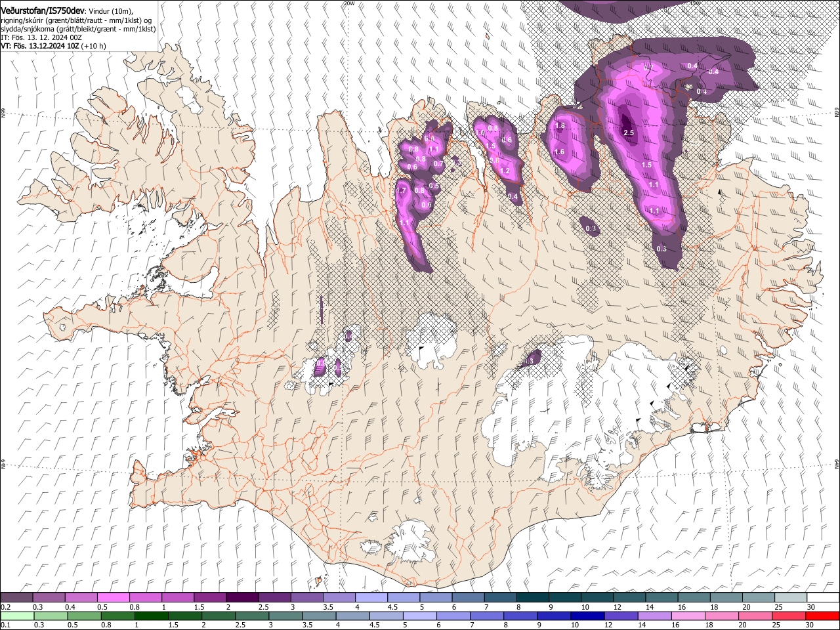Click the 1.8 snowfall value label on map
The width and height of the screenshot is (840, 630).
click(560, 125)
